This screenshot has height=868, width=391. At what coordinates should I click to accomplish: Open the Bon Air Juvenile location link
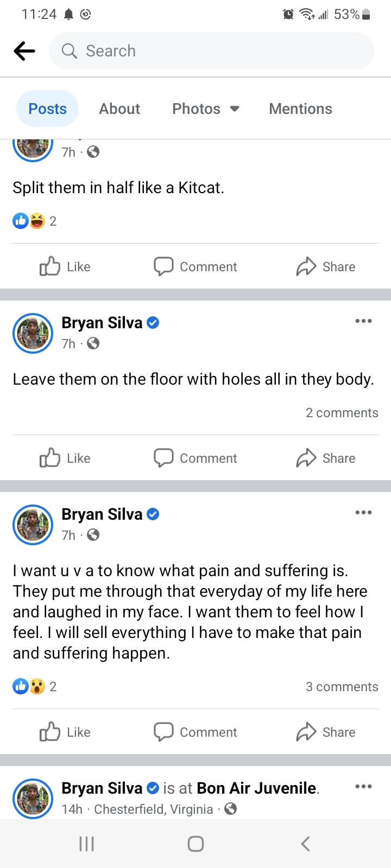coord(256,788)
